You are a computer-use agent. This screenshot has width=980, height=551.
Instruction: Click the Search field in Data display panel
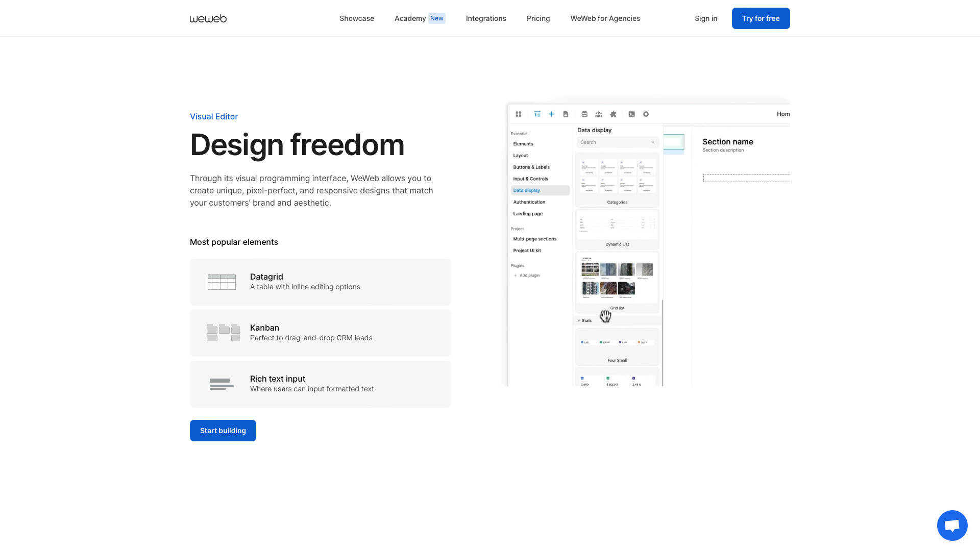[x=618, y=142]
